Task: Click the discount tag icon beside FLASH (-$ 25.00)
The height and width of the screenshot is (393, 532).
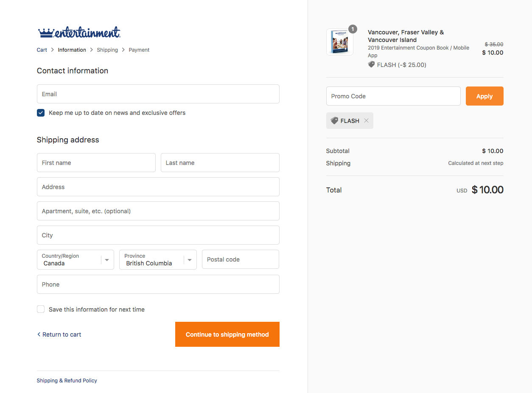Action: pyautogui.click(x=372, y=64)
